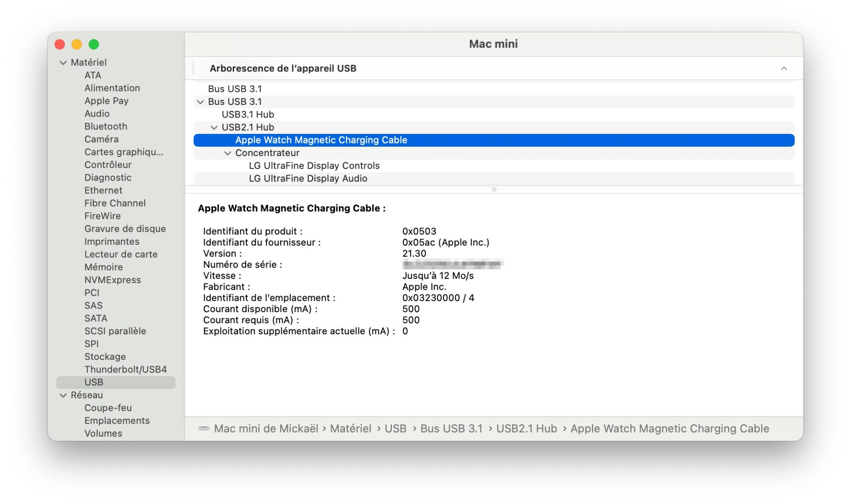Viewport: 851px width, 504px height.
Task: Click the blurred serial number value
Action: pos(453,265)
